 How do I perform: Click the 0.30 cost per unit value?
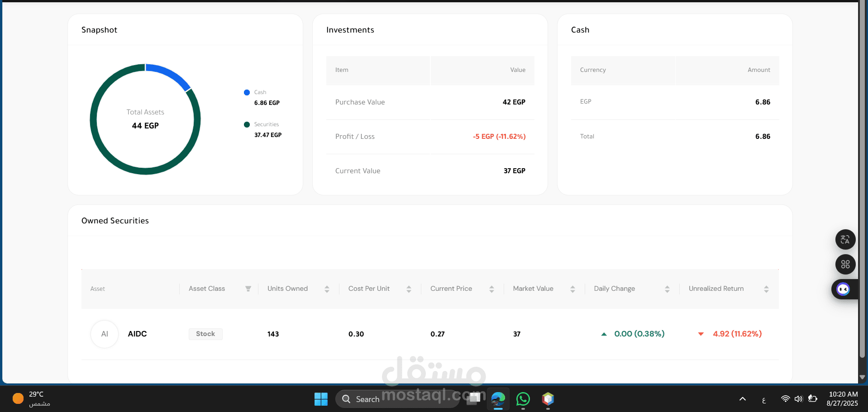(x=356, y=334)
